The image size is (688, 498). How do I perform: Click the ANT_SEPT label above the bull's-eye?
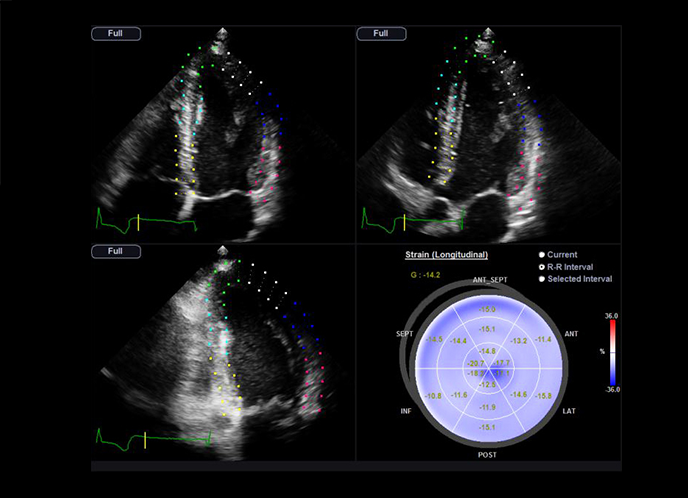490,279
